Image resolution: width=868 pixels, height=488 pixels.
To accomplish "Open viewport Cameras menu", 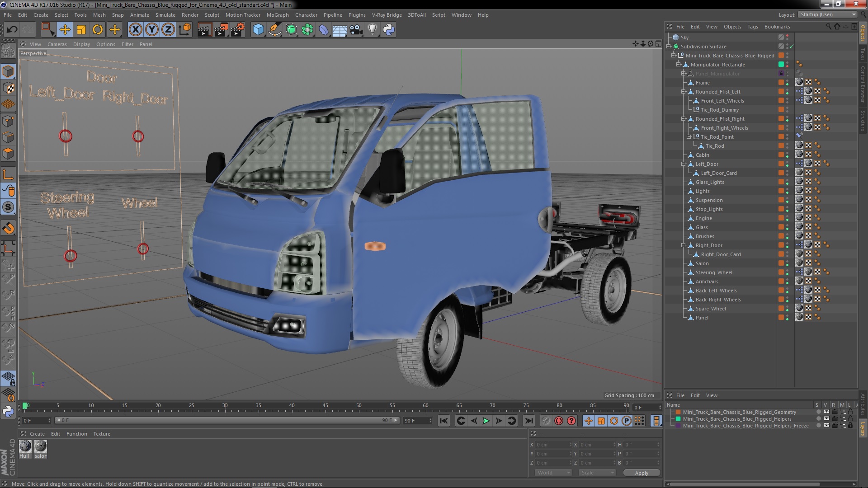I will (57, 44).
